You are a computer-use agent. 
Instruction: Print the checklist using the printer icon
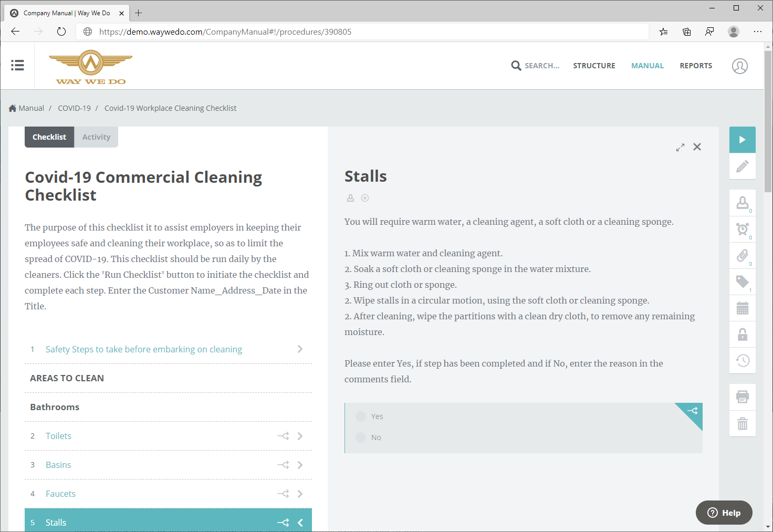742,397
